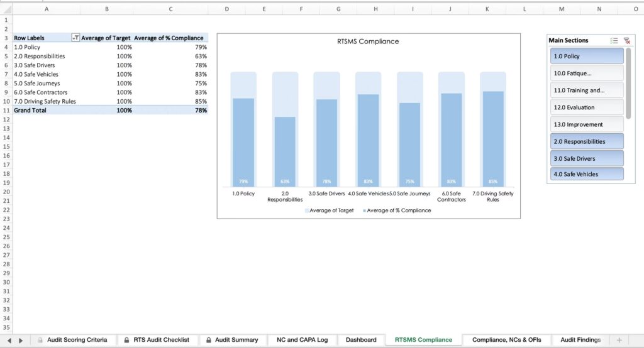
Task: Toggle the 1.0 Policy slicer item
Action: point(586,56)
